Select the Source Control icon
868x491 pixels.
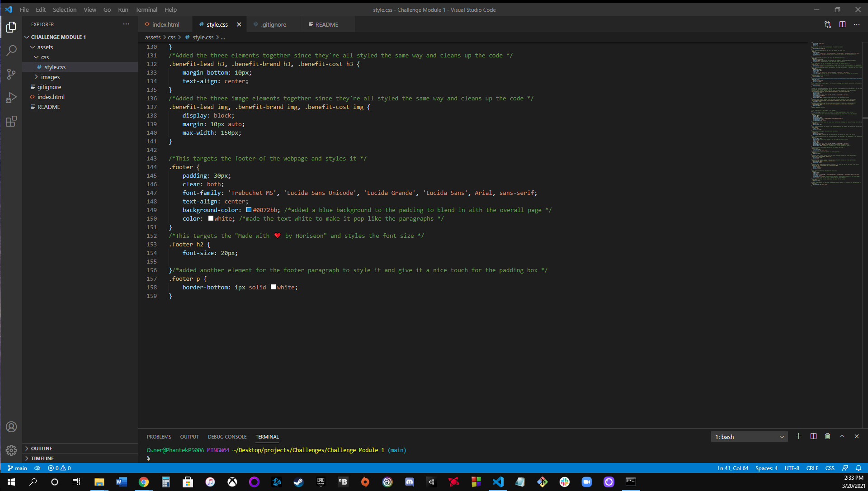tap(11, 74)
